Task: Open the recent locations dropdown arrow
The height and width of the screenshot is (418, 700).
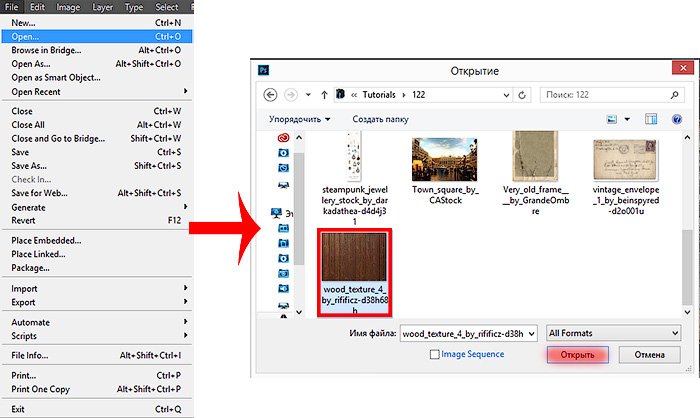Action: click(x=308, y=95)
